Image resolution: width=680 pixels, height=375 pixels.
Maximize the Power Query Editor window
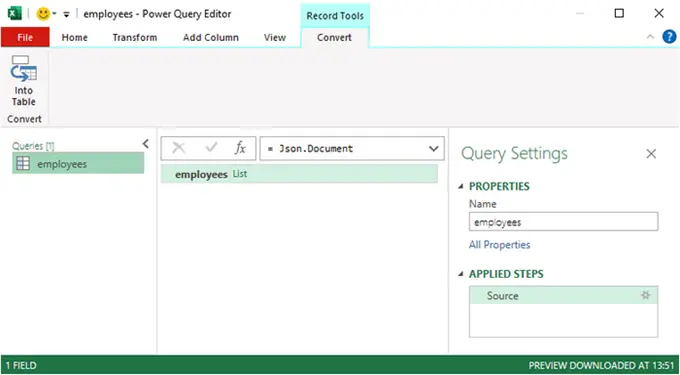619,13
